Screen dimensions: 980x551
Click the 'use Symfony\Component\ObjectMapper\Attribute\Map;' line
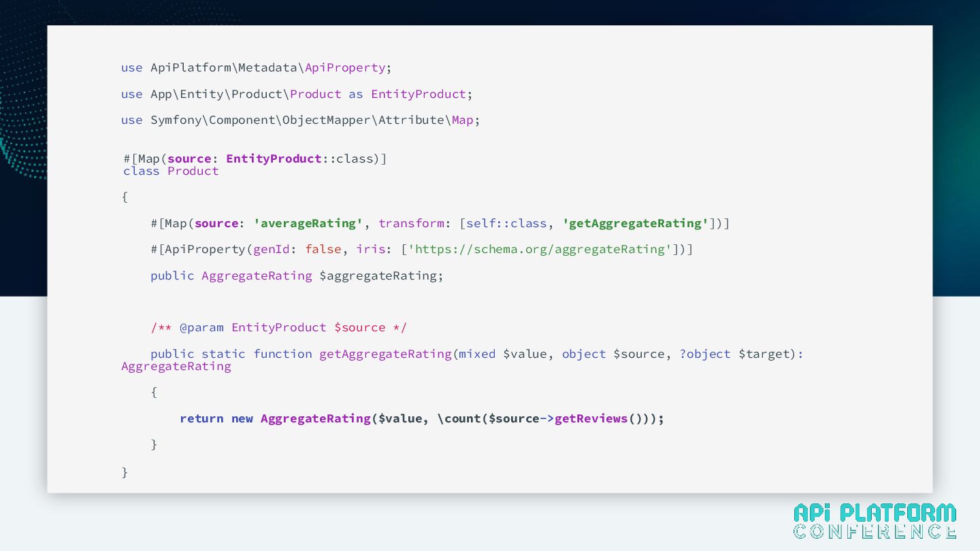pyautogui.click(x=301, y=120)
